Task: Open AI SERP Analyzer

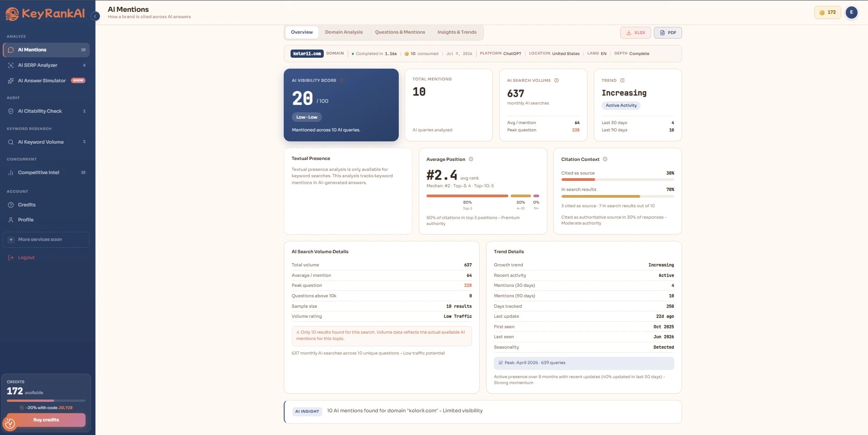Action: click(46, 65)
